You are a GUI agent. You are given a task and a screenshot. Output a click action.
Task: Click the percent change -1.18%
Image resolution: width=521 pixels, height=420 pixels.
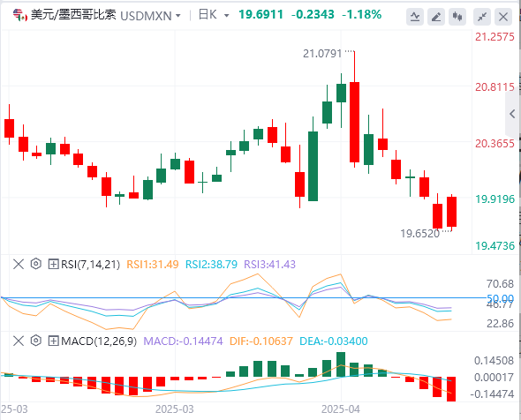tap(361, 15)
